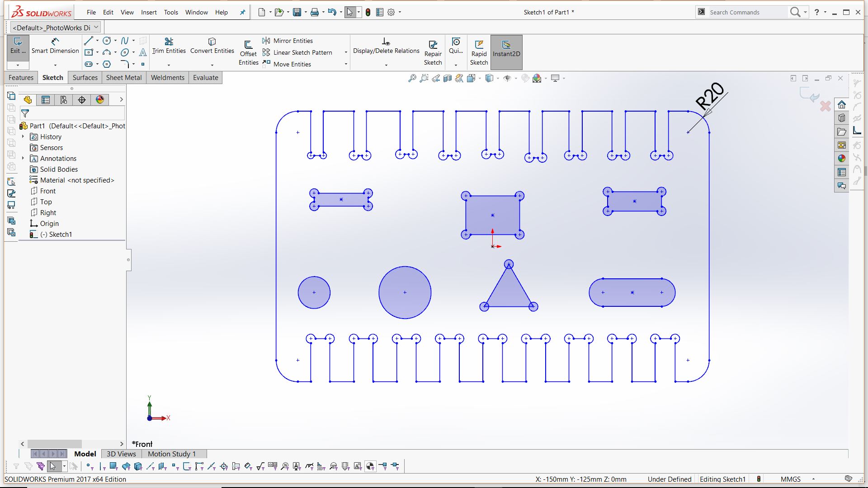Expand the Annotations folder in tree
Screen dimensions: 868x488
point(23,158)
